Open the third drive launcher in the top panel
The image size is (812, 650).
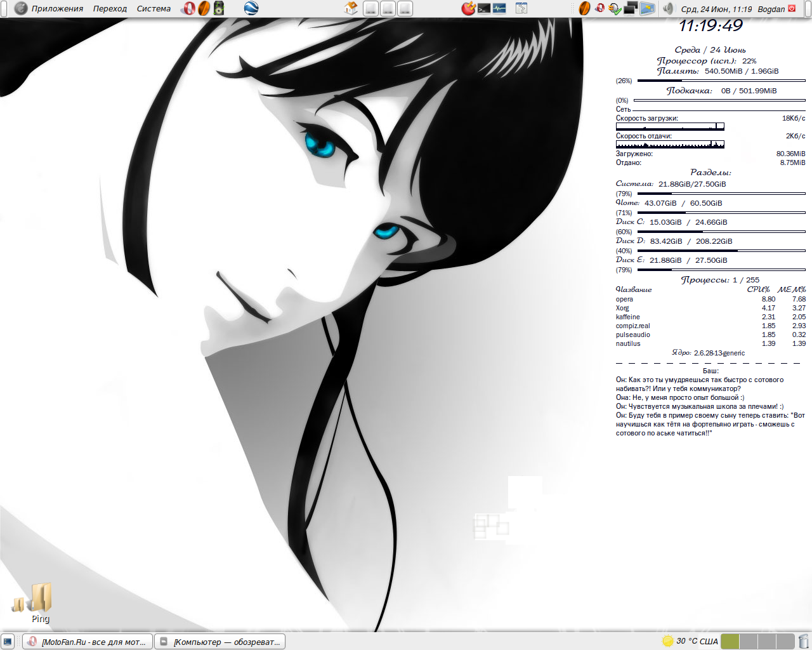coord(404,8)
